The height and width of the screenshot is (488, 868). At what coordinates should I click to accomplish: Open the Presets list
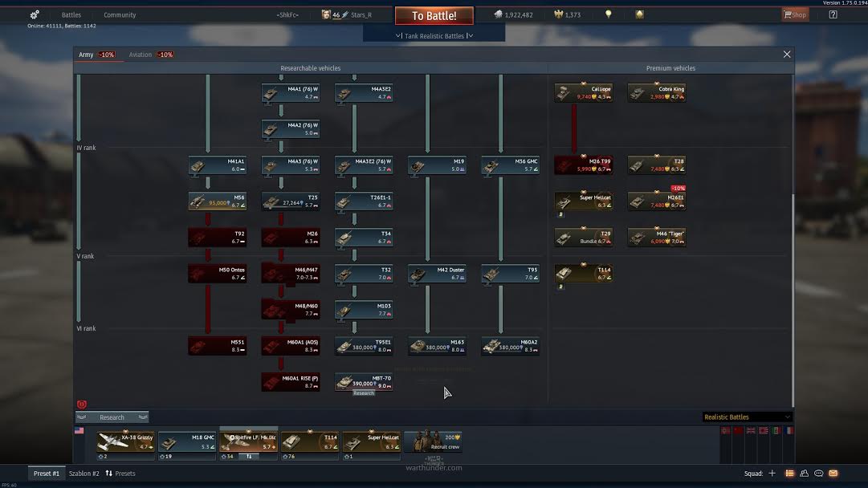click(x=120, y=474)
